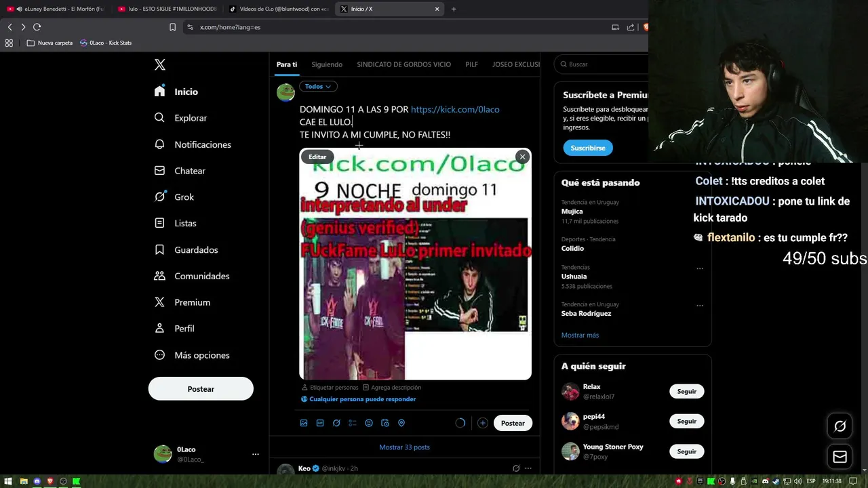This screenshot has width=868, height=488.
Task: Open Explorar from the sidebar
Action: point(180,118)
